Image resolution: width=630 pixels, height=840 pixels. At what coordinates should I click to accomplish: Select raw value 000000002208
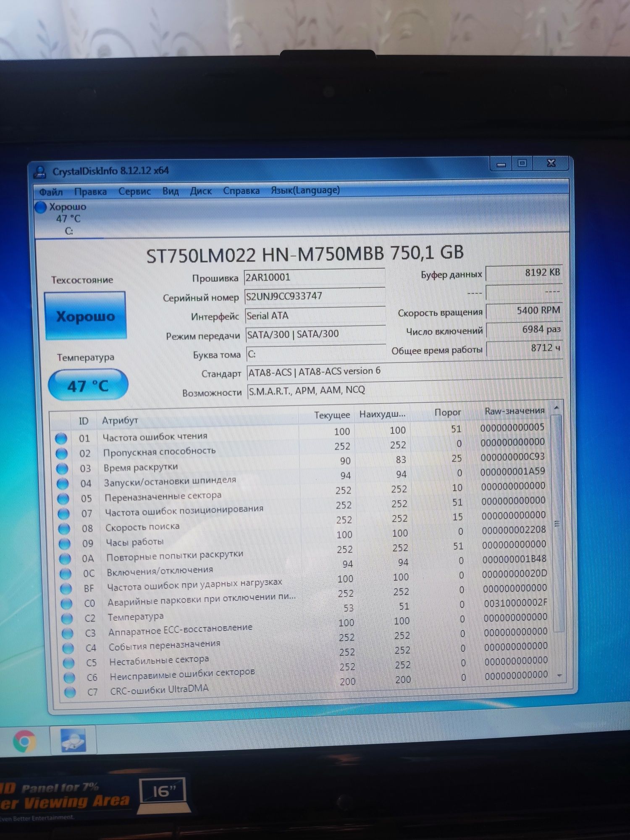coord(514,530)
